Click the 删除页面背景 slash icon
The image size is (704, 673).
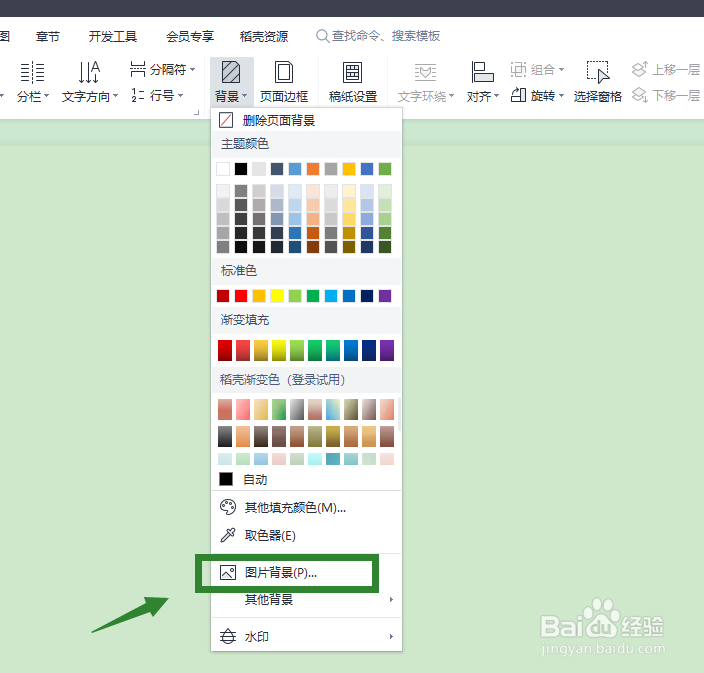point(226,120)
